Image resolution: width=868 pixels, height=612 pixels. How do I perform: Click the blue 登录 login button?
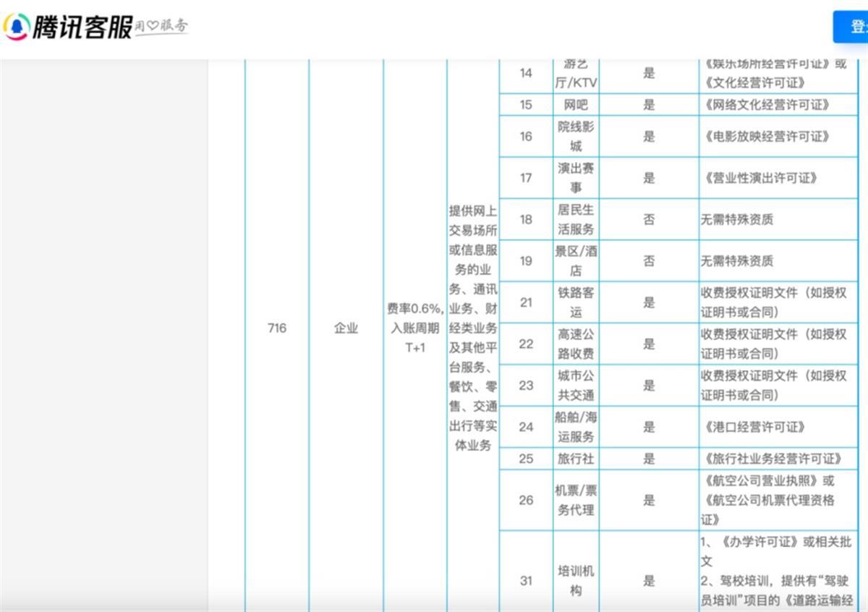(x=854, y=27)
